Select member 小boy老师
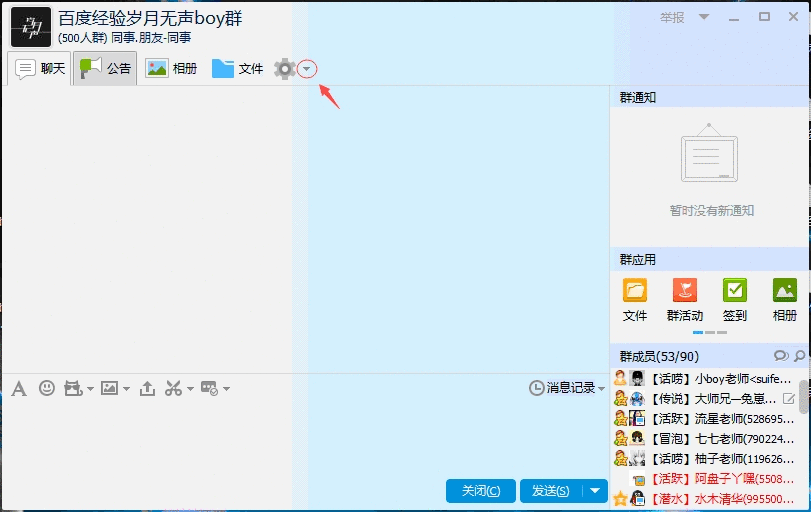811x512 pixels. pos(704,379)
